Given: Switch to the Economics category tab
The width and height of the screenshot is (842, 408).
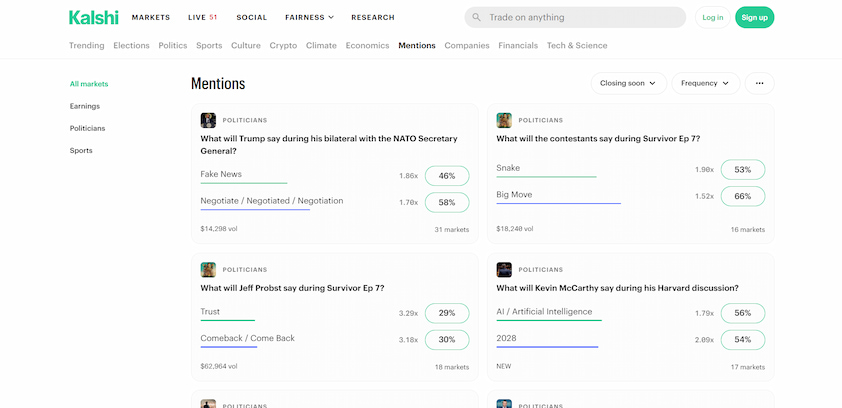Looking at the screenshot, I should (367, 45).
